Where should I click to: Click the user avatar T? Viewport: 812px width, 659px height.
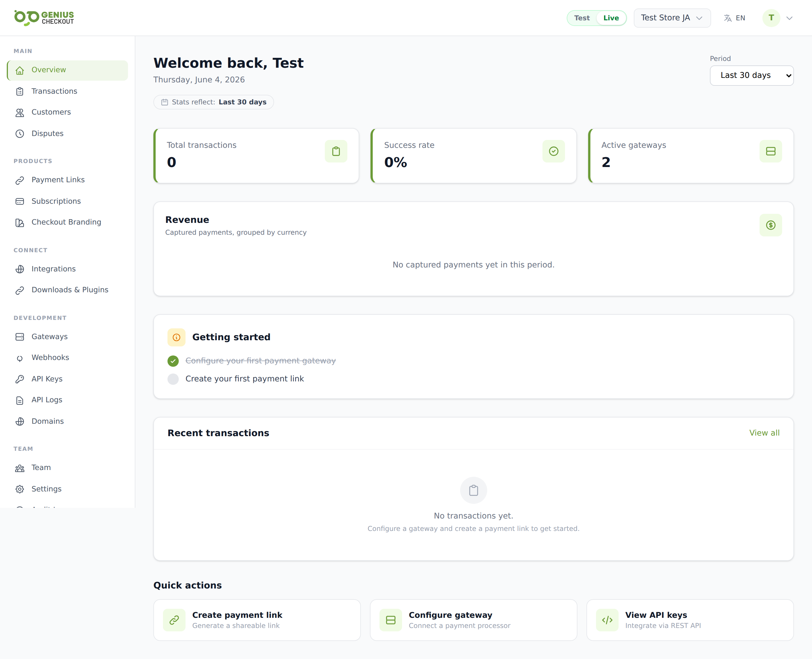click(771, 18)
